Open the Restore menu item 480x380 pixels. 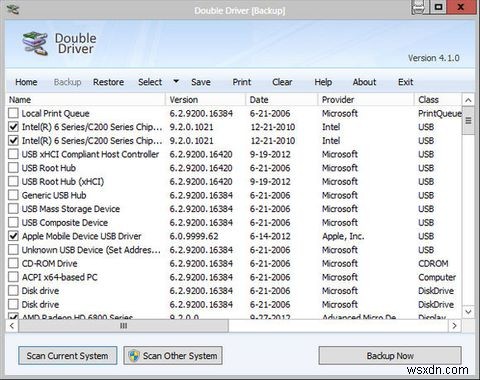[108, 82]
